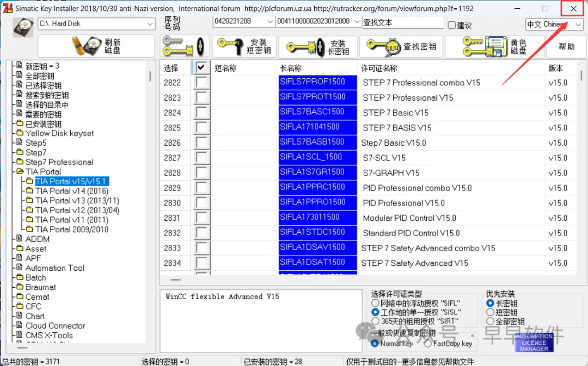Select short key priority radio button
Viewport: 588px width, 366px height.
[x=490, y=312]
